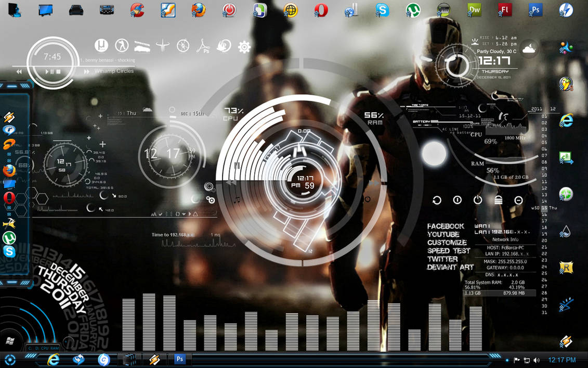This screenshot has width=588, height=368.
Task: Launch Photoshop (Ps) from the top icon row
Action: click(535, 10)
